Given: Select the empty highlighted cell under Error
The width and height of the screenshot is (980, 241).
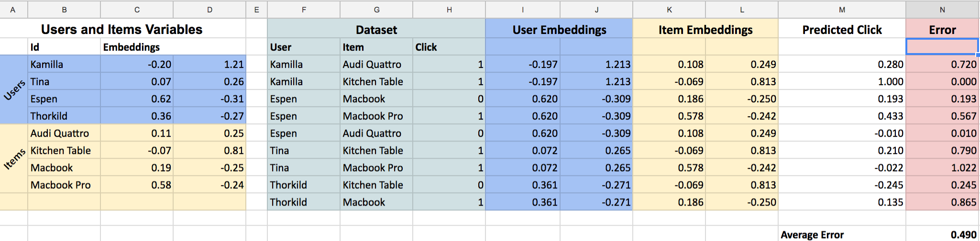Looking at the screenshot, I should pyautogui.click(x=942, y=47).
